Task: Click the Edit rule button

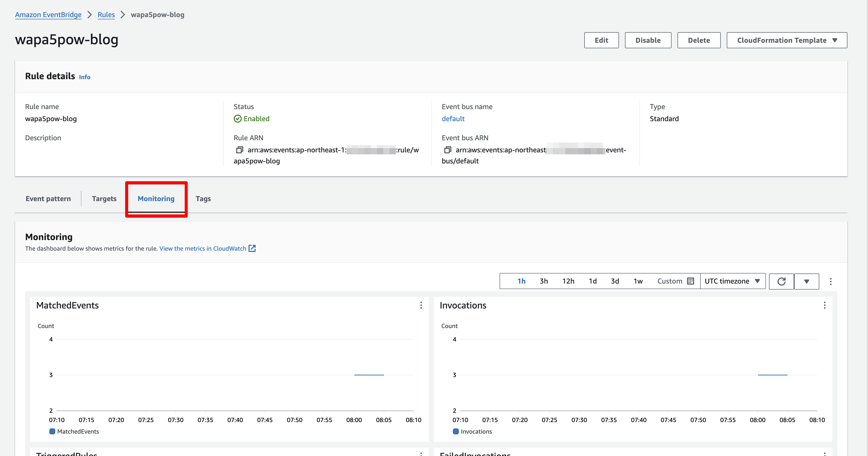Action: (601, 40)
